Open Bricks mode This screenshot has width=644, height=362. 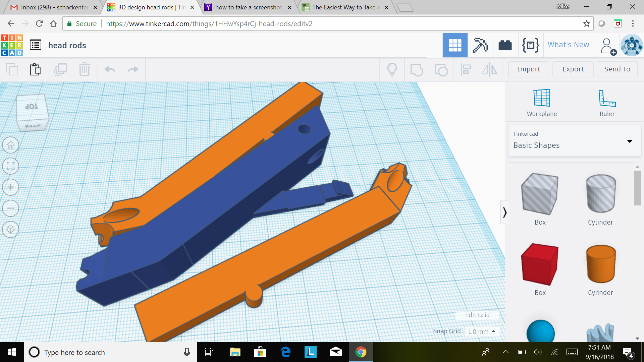505,45
